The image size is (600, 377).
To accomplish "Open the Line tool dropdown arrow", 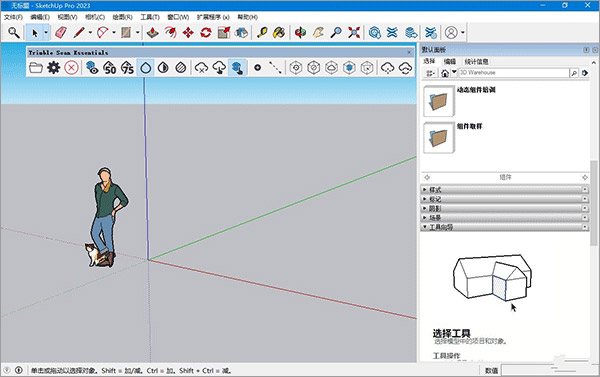I will tap(90, 33).
